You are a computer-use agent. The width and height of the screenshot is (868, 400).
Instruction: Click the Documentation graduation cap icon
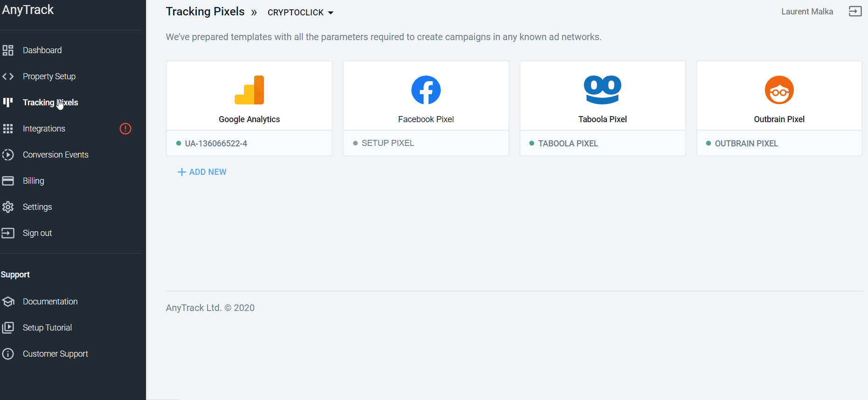[x=8, y=302]
